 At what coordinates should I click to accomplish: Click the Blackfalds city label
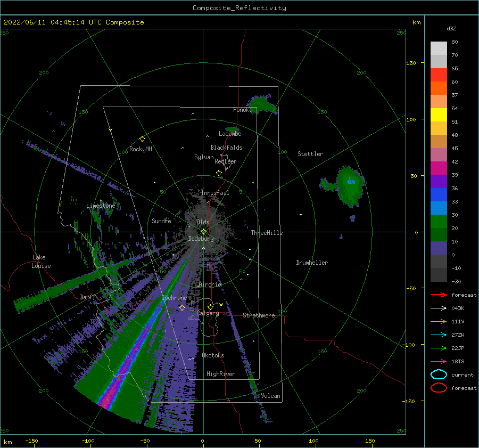coord(226,148)
